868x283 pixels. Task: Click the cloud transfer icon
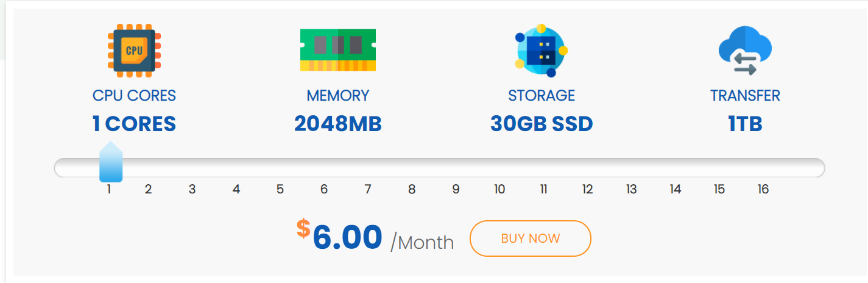[745, 51]
